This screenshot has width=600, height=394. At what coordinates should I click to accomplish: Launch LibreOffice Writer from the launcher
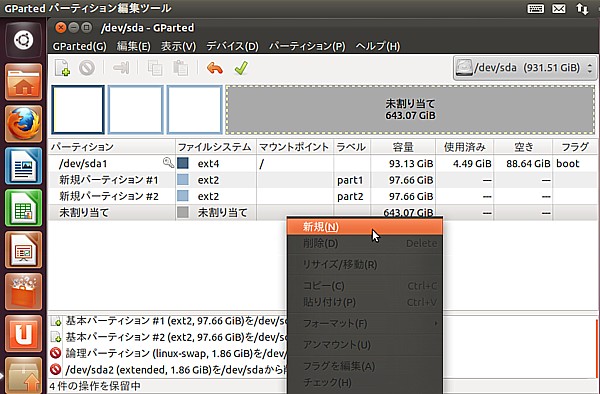[24, 166]
